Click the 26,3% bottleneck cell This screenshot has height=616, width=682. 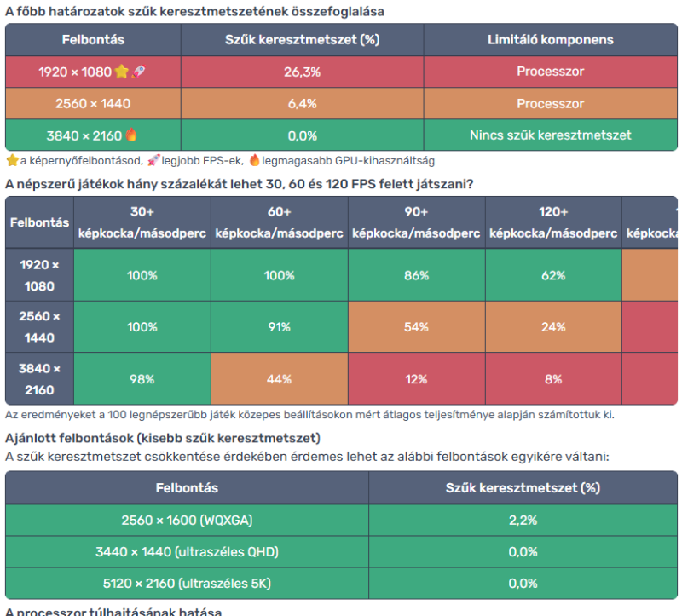[x=302, y=72]
